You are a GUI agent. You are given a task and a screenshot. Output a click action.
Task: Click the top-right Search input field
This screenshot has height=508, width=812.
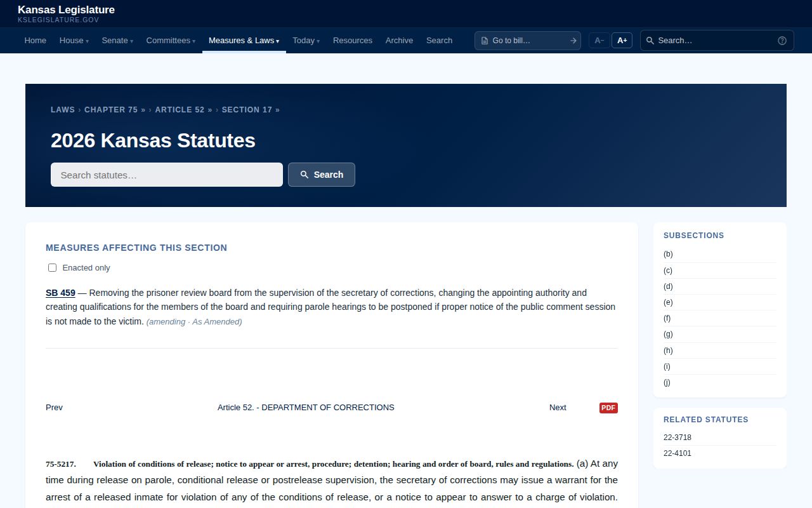point(716,41)
